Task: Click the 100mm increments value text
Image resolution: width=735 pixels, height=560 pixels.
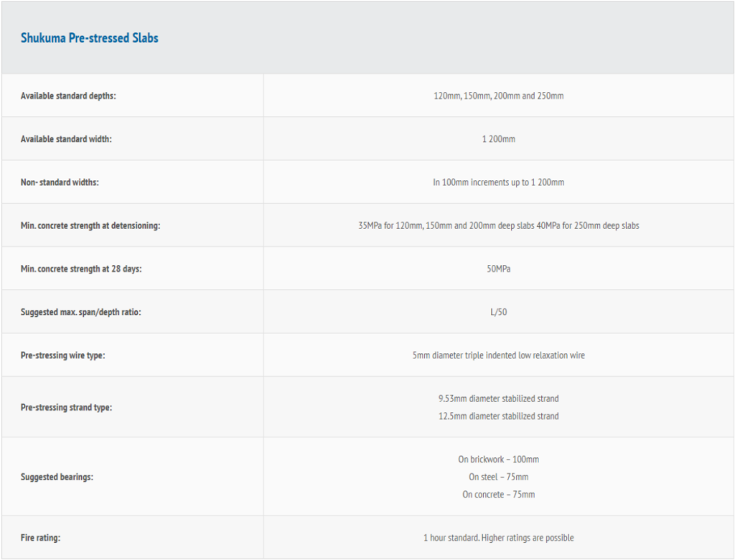Action: (498, 182)
